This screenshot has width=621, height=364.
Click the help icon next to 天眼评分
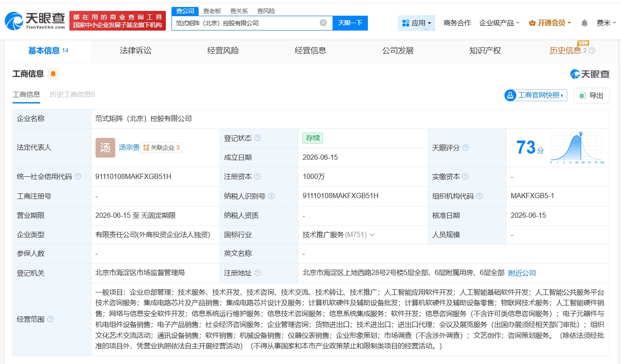[466, 148]
